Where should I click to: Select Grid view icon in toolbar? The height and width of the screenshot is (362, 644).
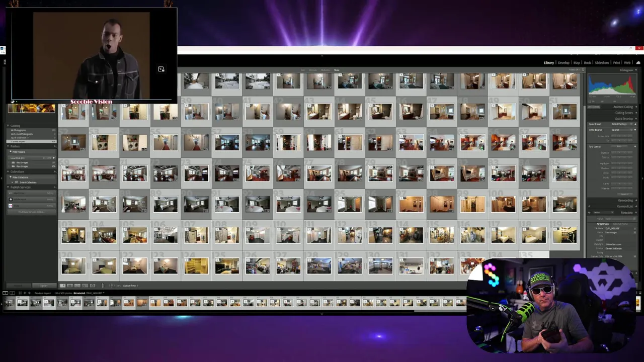point(62,286)
